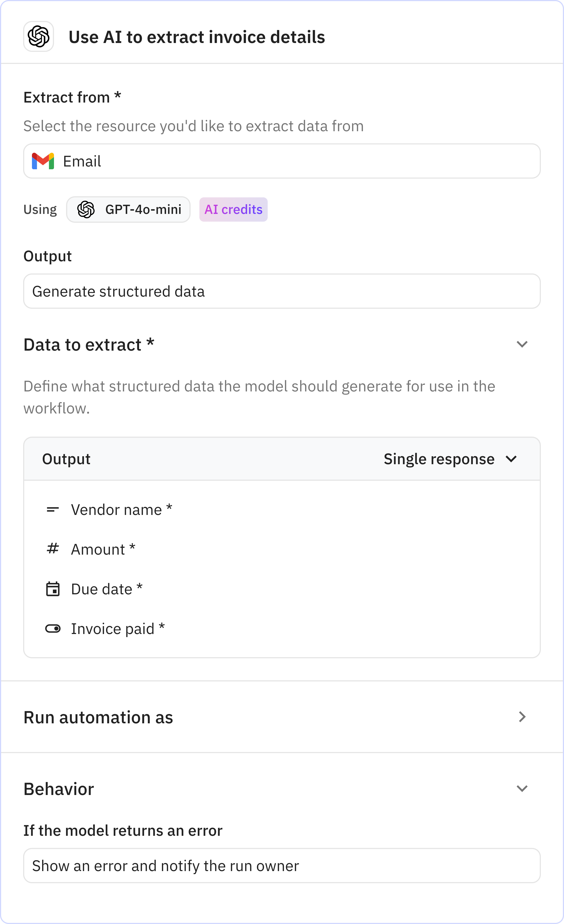Viewport: 564px width, 924px height.
Task: Select the Due date field label
Action: [102, 589]
